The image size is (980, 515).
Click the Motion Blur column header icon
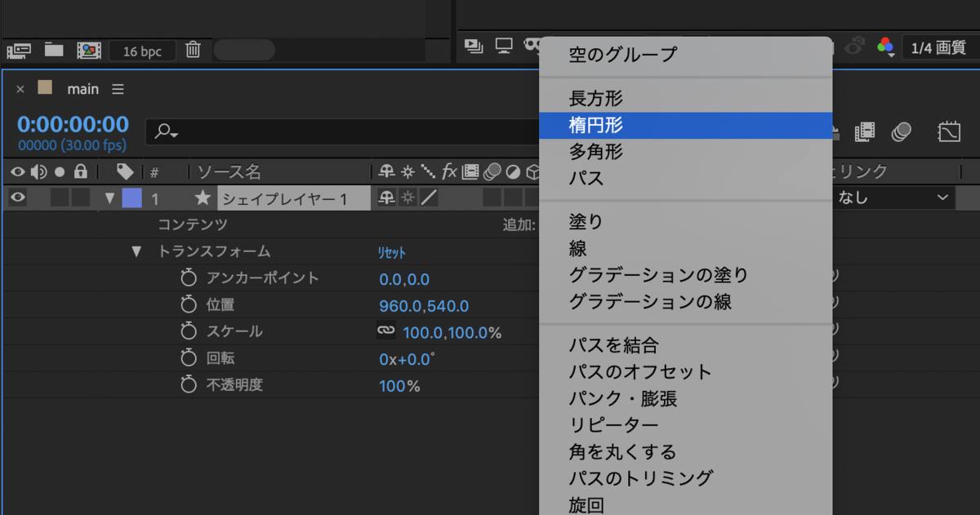point(492,172)
